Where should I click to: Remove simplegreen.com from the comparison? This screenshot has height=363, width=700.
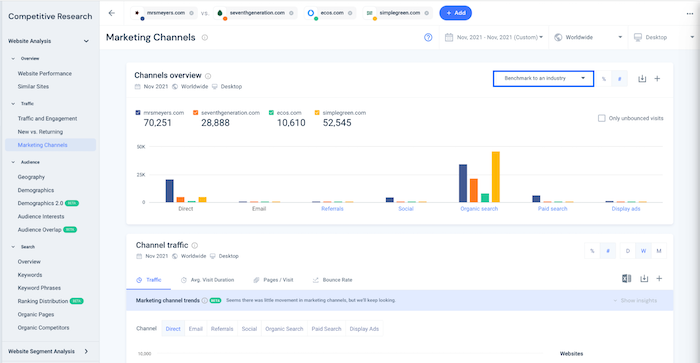coord(427,13)
